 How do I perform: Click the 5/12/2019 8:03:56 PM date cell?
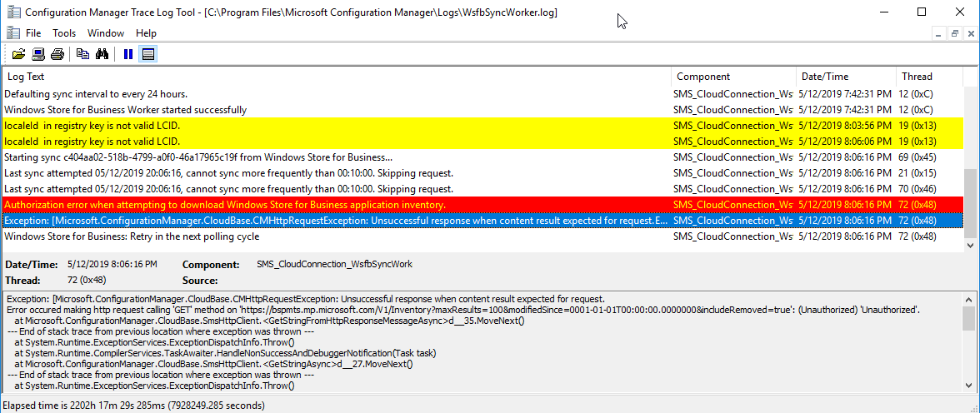point(846,126)
